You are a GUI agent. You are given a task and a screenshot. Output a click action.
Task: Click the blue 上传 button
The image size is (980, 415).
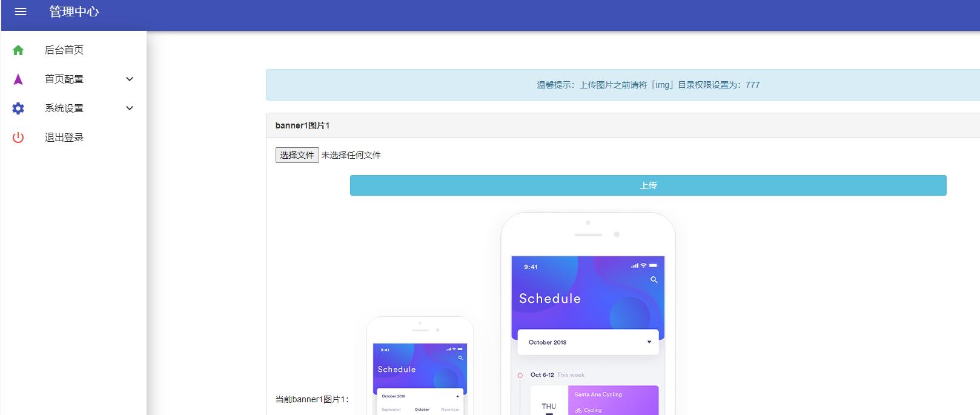647,185
